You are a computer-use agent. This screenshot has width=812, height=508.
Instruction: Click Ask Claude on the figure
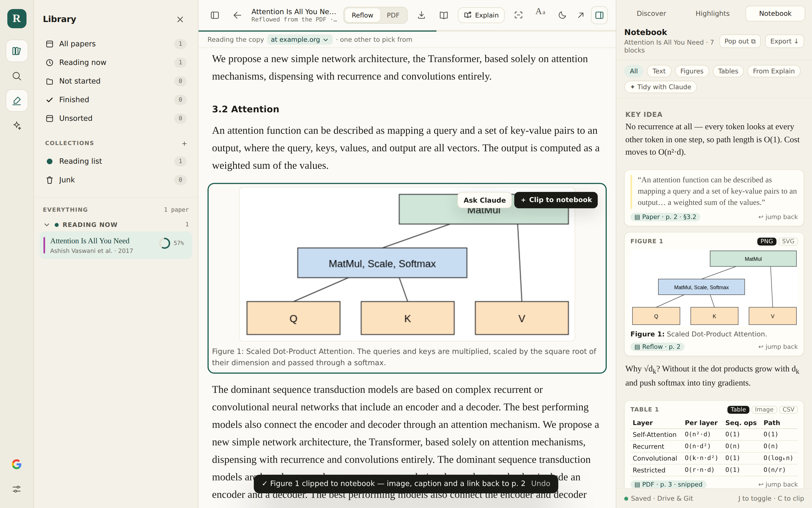(484, 200)
